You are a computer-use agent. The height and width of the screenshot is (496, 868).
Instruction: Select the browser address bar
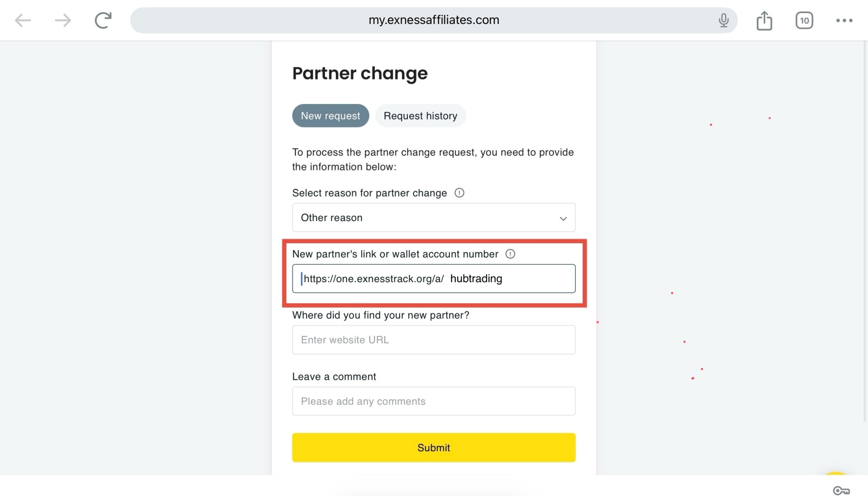433,20
